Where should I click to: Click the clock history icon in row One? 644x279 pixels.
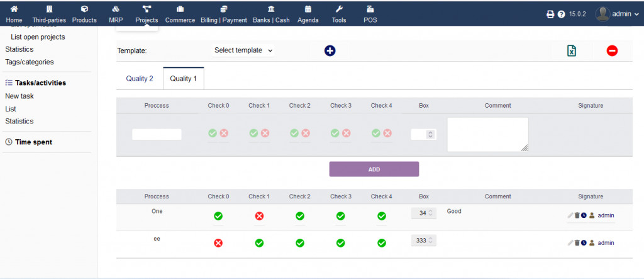click(584, 215)
